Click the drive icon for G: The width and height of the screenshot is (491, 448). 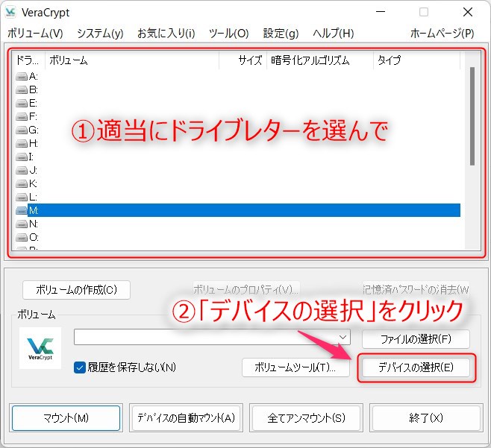tap(22, 130)
